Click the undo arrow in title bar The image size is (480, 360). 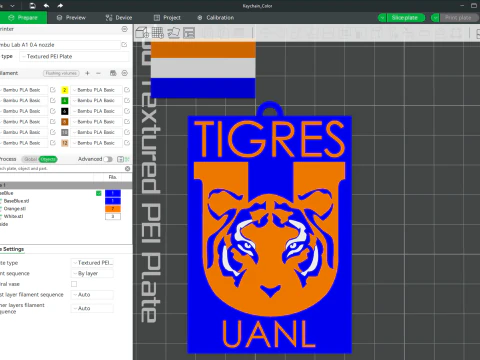[46, 5]
